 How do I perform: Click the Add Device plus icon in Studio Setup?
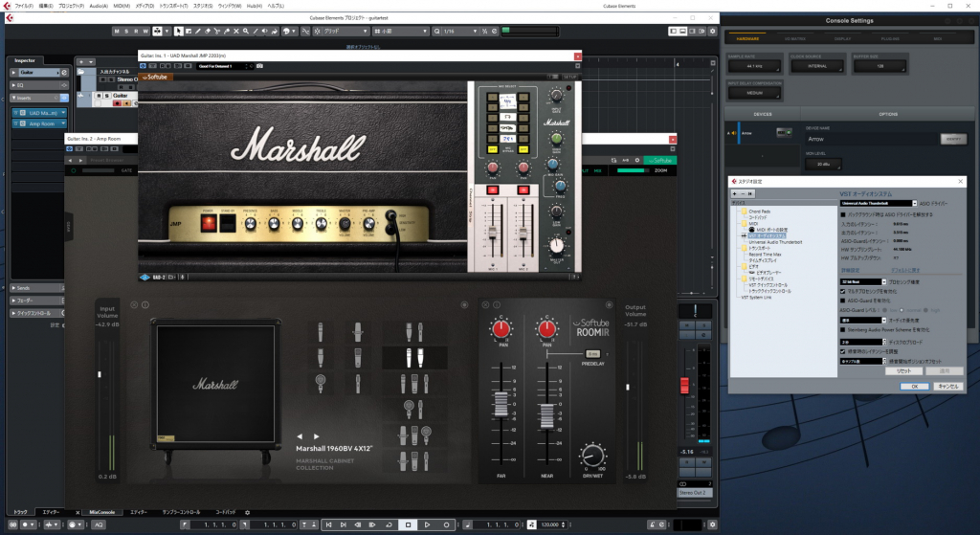coord(736,193)
